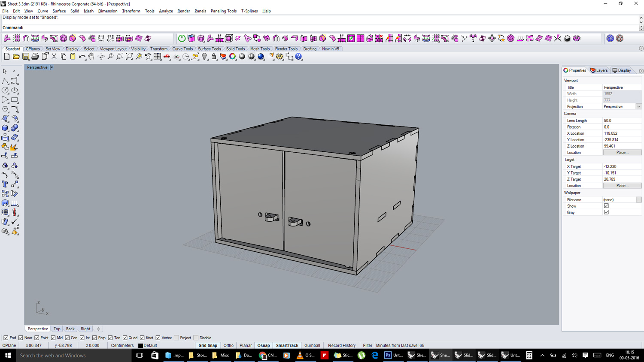Screen dimensions: 644x362
Task: Click the Filename browse ellipsis button
Action: click(x=639, y=200)
